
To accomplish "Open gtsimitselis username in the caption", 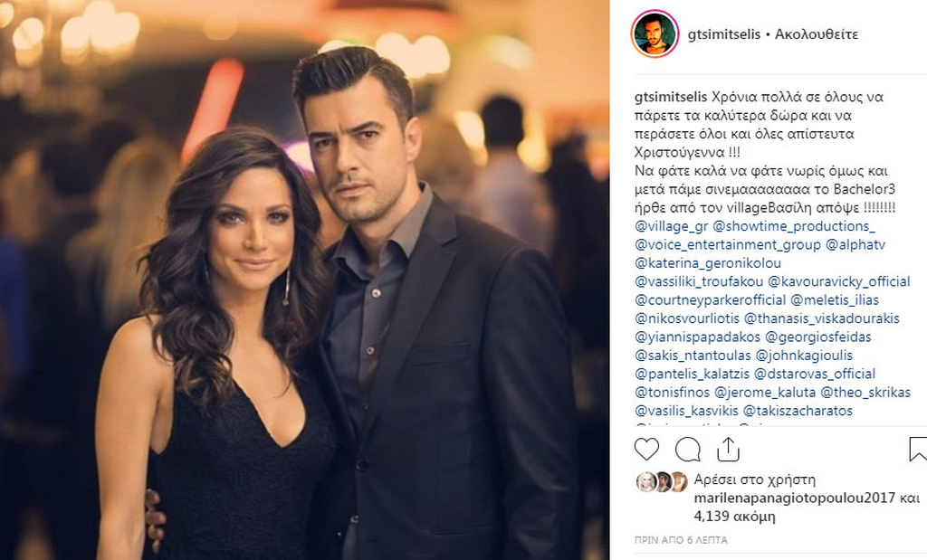I will [671, 97].
